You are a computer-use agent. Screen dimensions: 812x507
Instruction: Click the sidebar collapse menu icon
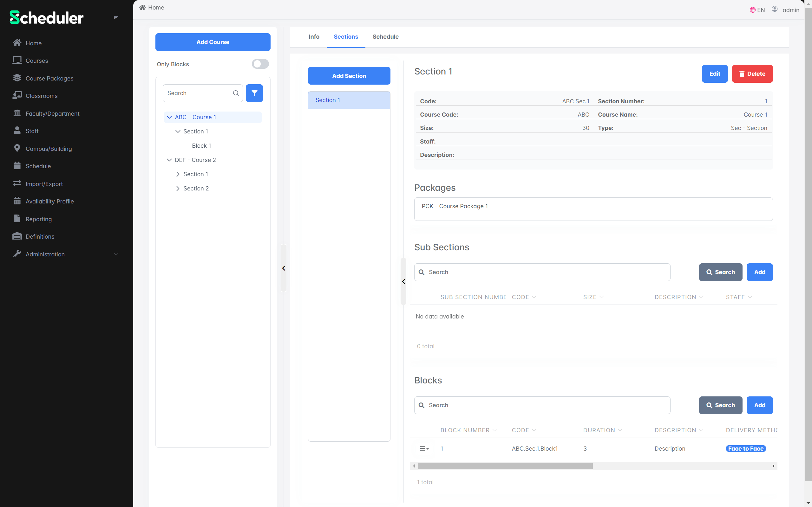coord(116,17)
